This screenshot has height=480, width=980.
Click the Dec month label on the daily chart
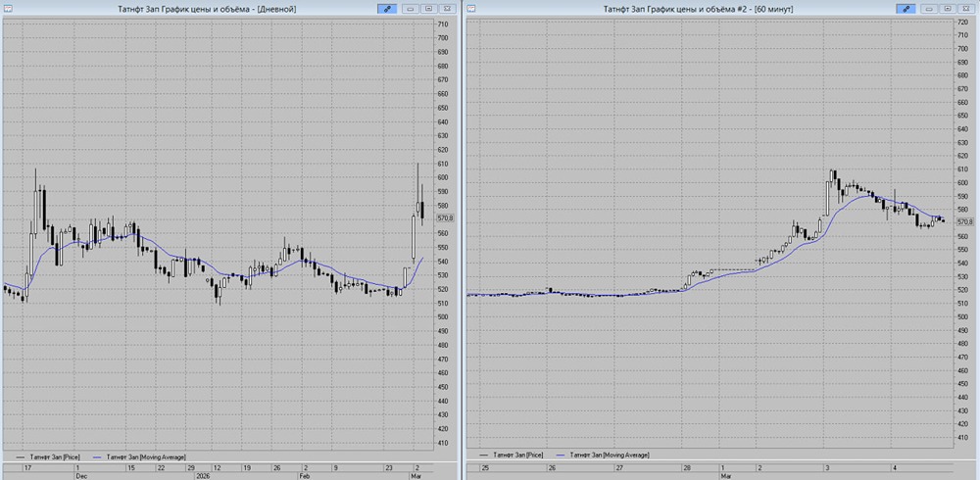coord(80,476)
